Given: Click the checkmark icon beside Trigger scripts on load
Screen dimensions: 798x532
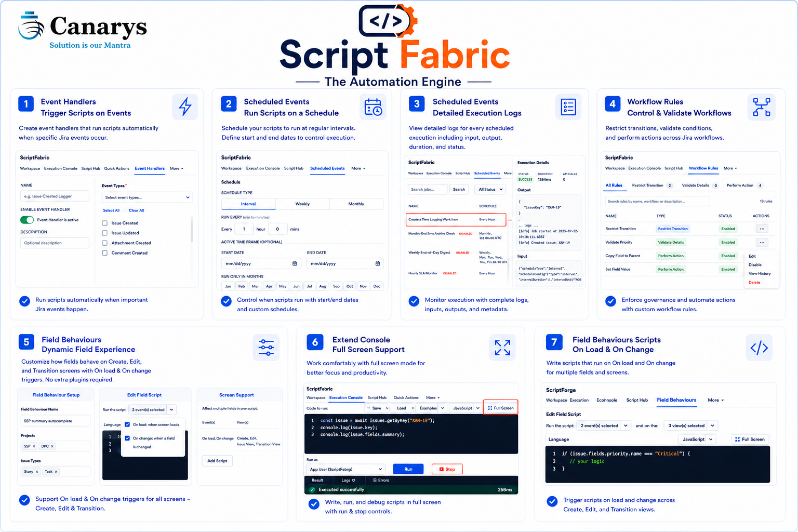Looking at the screenshot, I should click(x=552, y=501).
